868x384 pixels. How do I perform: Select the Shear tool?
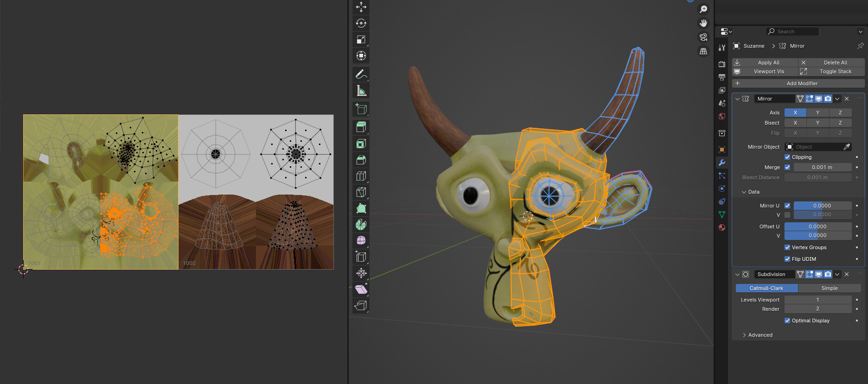tap(361, 290)
